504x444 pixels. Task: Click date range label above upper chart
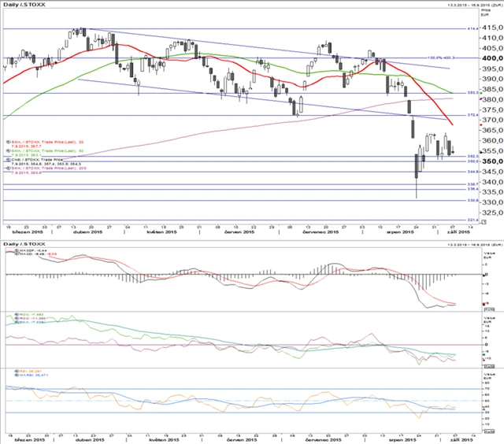[x=474, y=6]
